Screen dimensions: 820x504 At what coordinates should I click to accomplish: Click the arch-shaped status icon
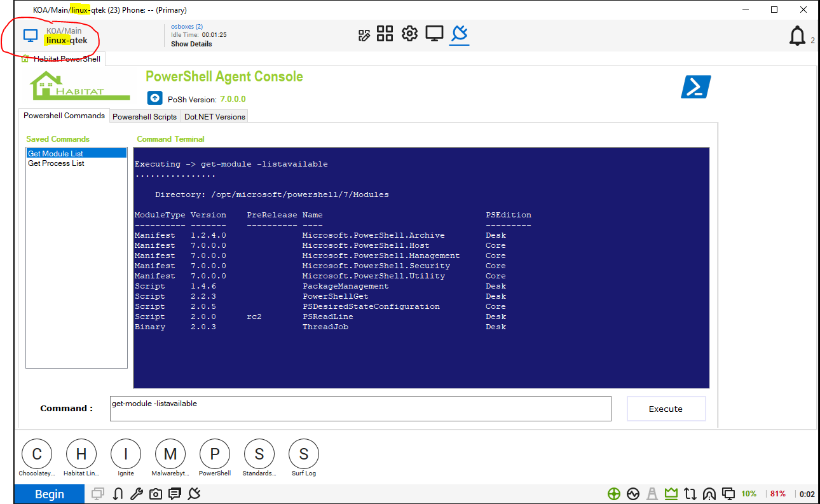tap(710, 494)
